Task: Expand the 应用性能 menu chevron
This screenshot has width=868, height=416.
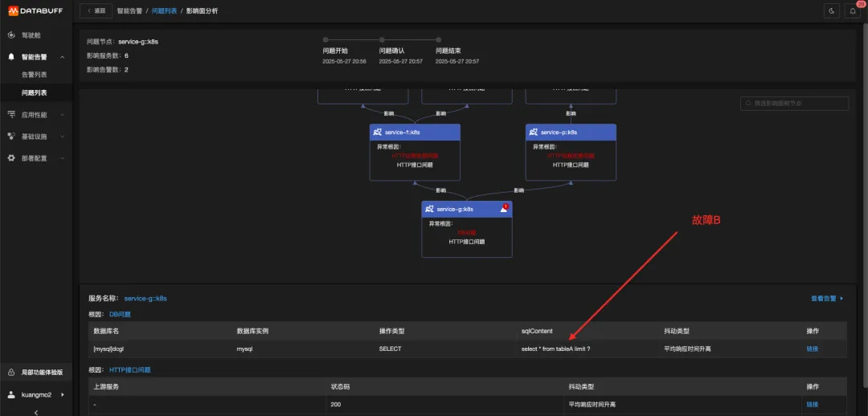Action: (x=63, y=115)
